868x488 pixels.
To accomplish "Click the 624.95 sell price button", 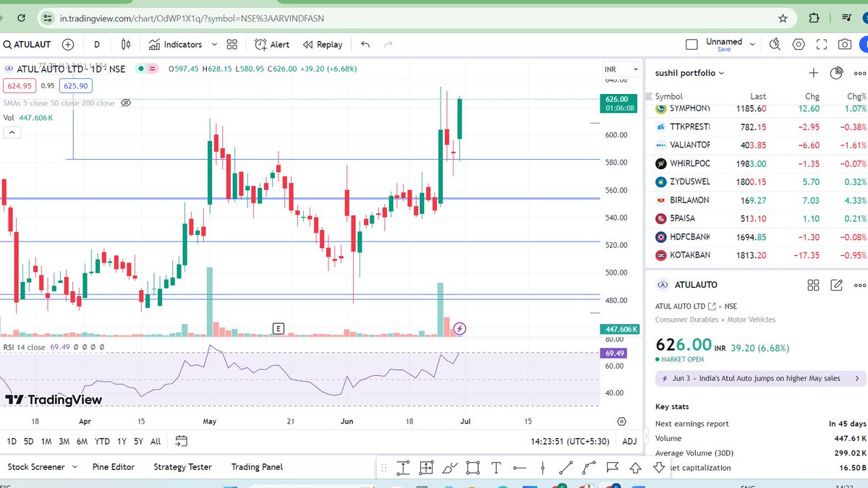I will 19,86.
